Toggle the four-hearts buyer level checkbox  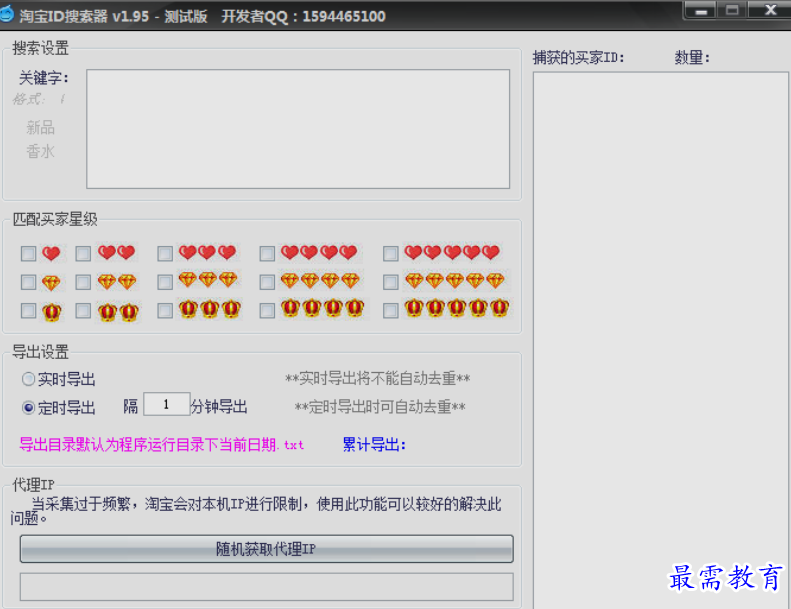(267, 253)
